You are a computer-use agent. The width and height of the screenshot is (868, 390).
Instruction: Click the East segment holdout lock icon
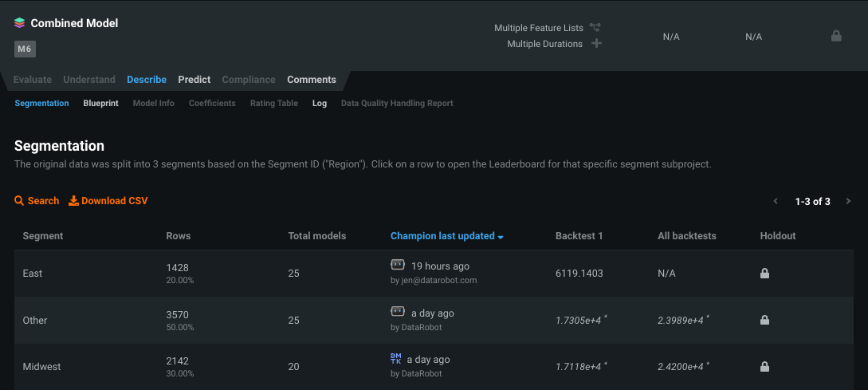764,274
